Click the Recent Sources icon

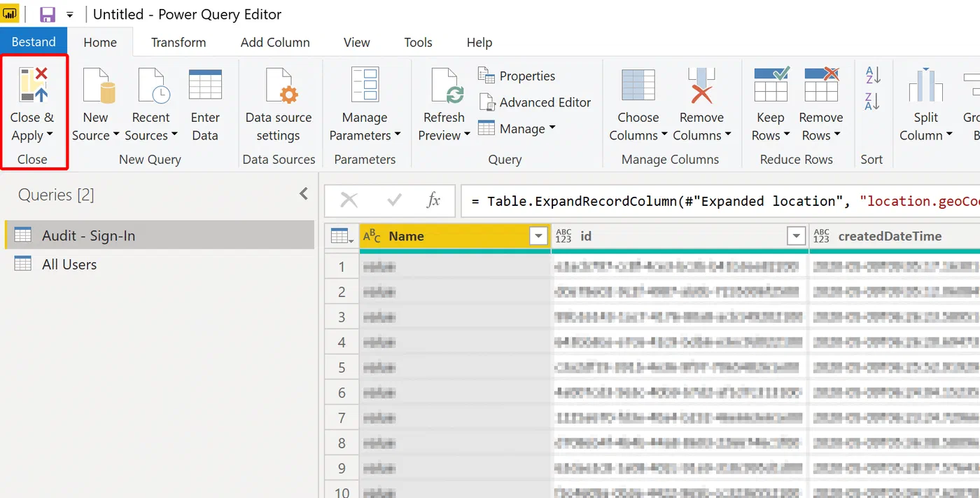tap(153, 85)
